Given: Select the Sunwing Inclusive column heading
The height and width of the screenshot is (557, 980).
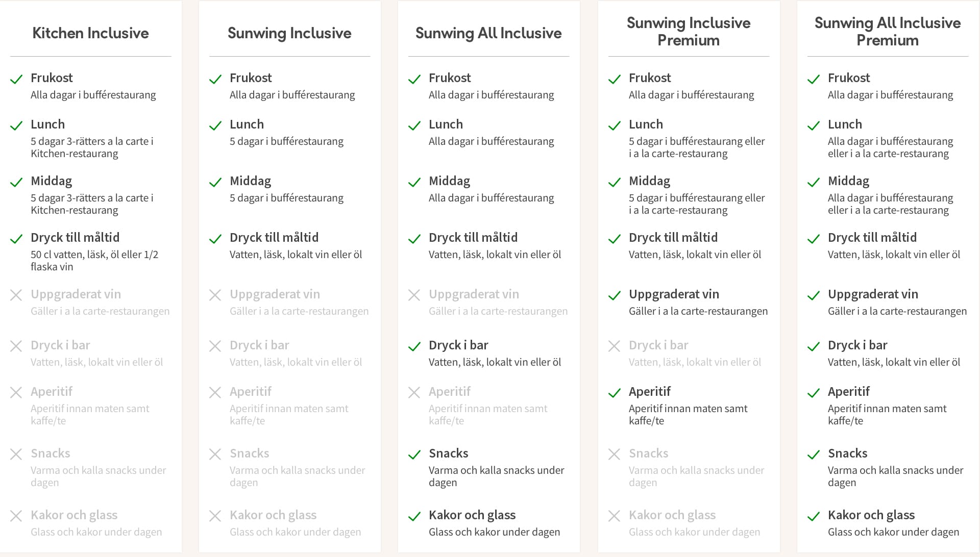Looking at the screenshot, I should [289, 33].
